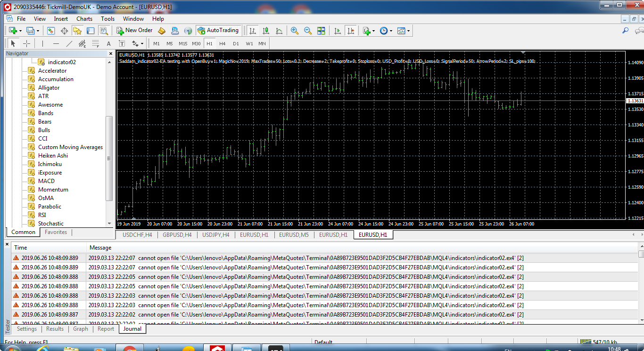
Task: Switch chart to Candlesticks mode
Action: pyautogui.click(x=266, y=31)
